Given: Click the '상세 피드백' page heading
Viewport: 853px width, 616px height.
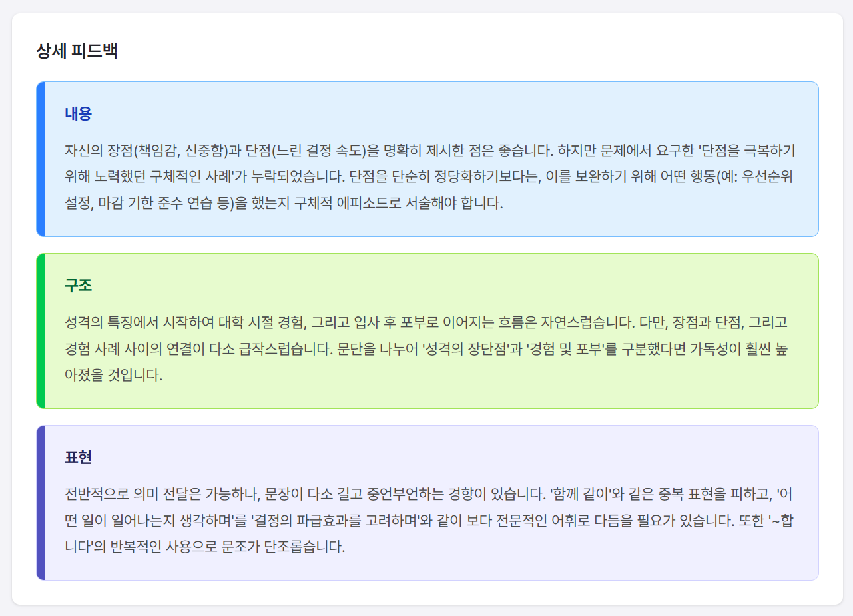Looking at the screenshot, I should [77, 51].
